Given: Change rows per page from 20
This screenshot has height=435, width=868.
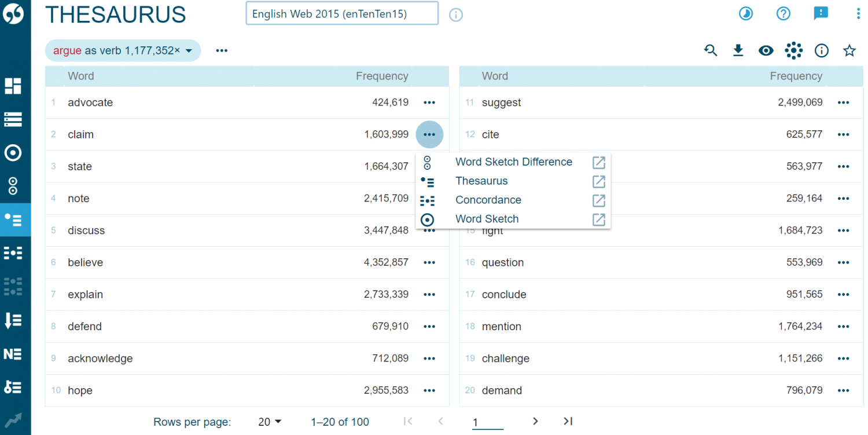Looking at the screenshot, I should click(x=269, y=422).
